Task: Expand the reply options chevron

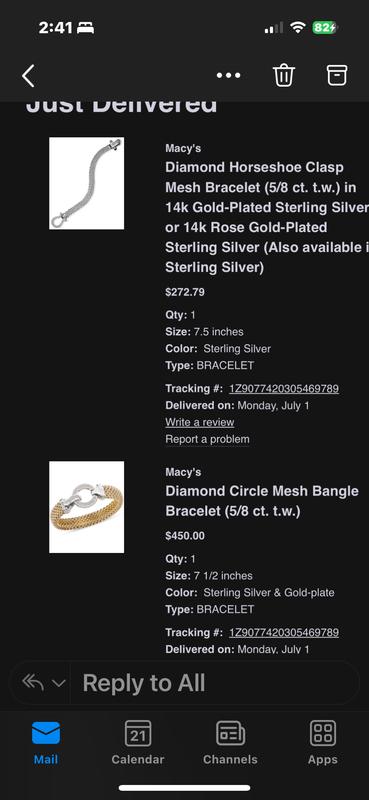Action: (x=59, y=683)
